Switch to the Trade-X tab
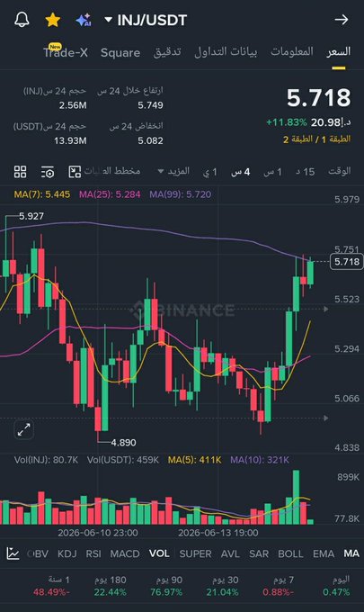The height and width of the screenshot is (612, 364). coord(66,52)
